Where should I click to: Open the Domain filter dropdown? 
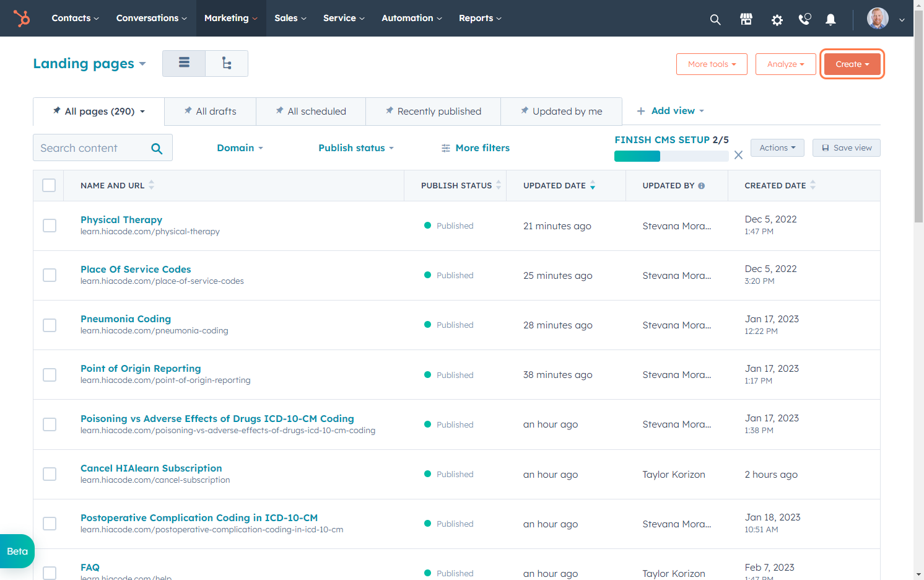point(240,148)
